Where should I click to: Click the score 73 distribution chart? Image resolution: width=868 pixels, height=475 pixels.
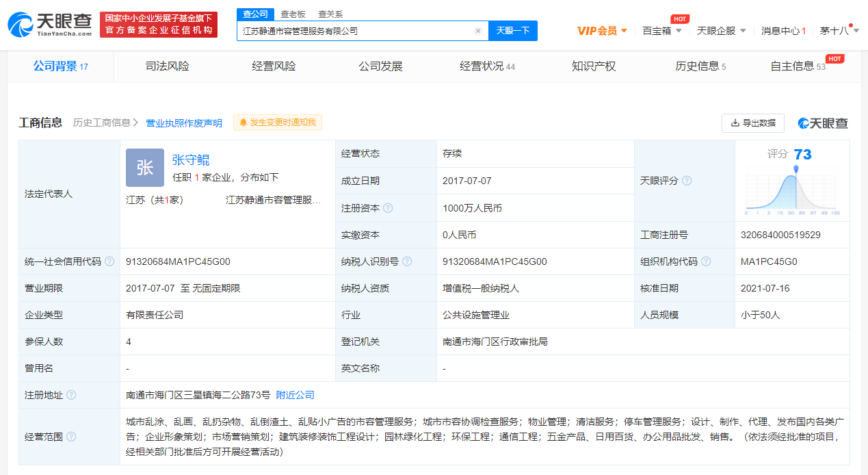coord(792,190)
